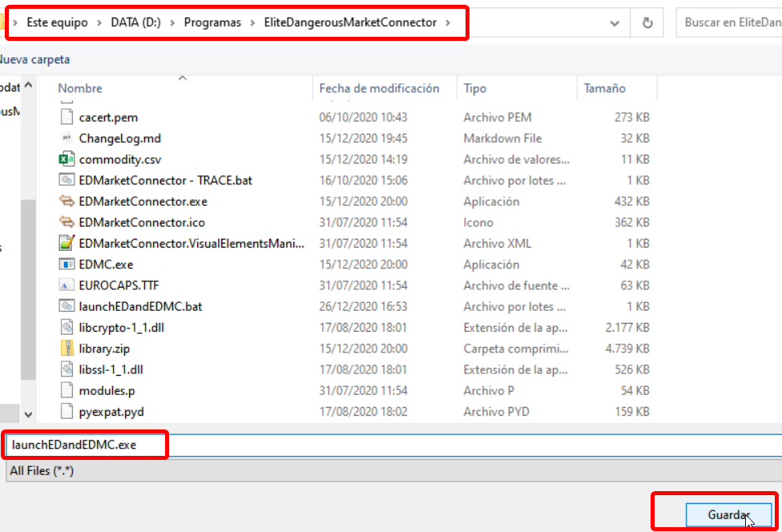This screenshot has width=782, height=532.
Task: Click the file name input field
Action: (394, 445)
